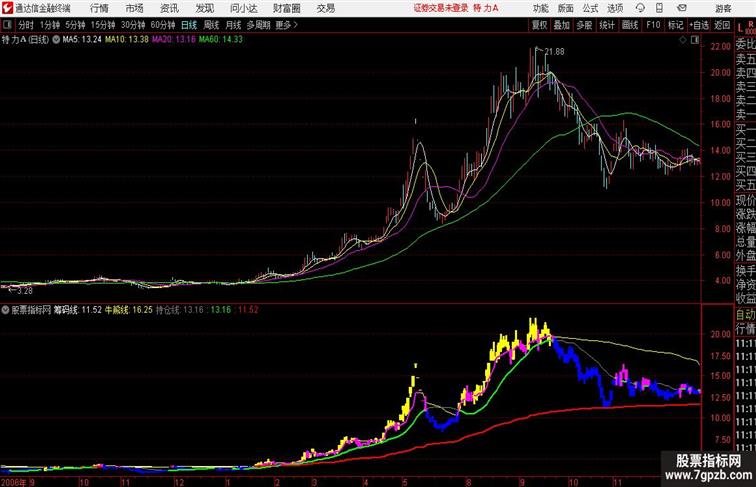Screen dimensions: 756x487
Task: Click the 持仓线: 13.16 indicator label
Action: (180, 310)
